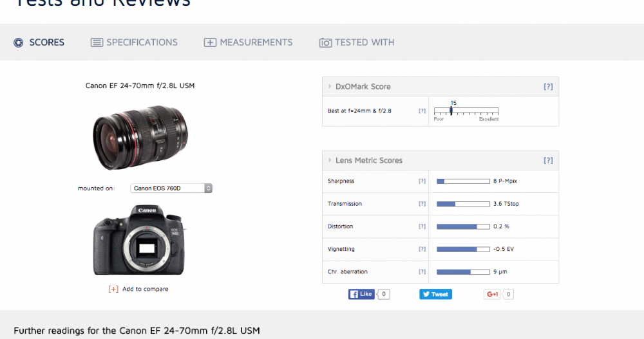Viewport: 644px width, 339px height.
Task: Collapse the Lens Metric Scores arrow
Action: pyautogui.click(x=330, y=161)
